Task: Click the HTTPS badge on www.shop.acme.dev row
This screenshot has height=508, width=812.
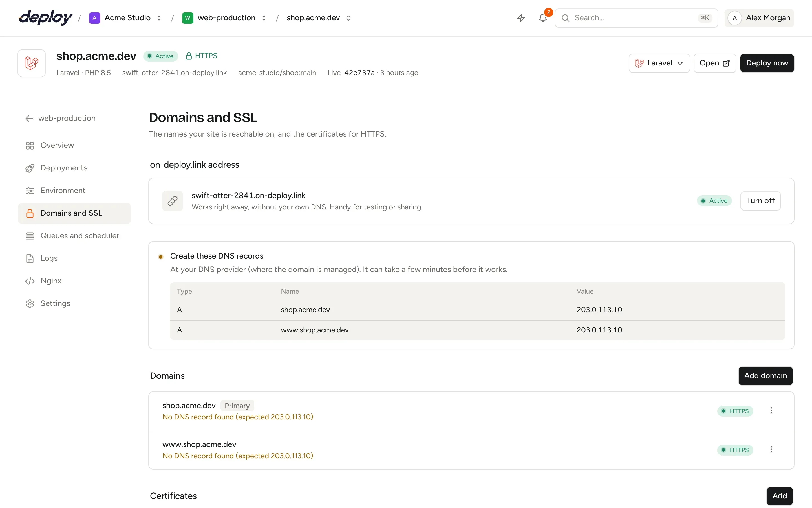Action: pyautogui.click(x=735, y=450)
